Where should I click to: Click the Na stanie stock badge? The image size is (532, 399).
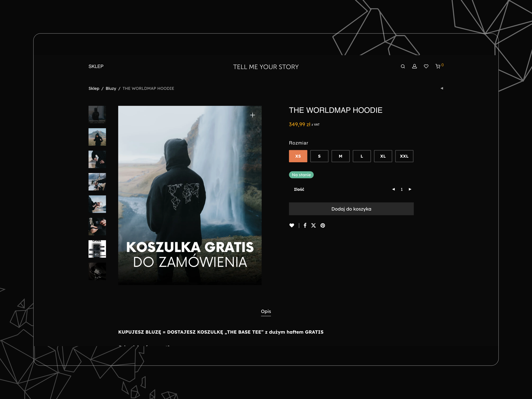point(301,175)
